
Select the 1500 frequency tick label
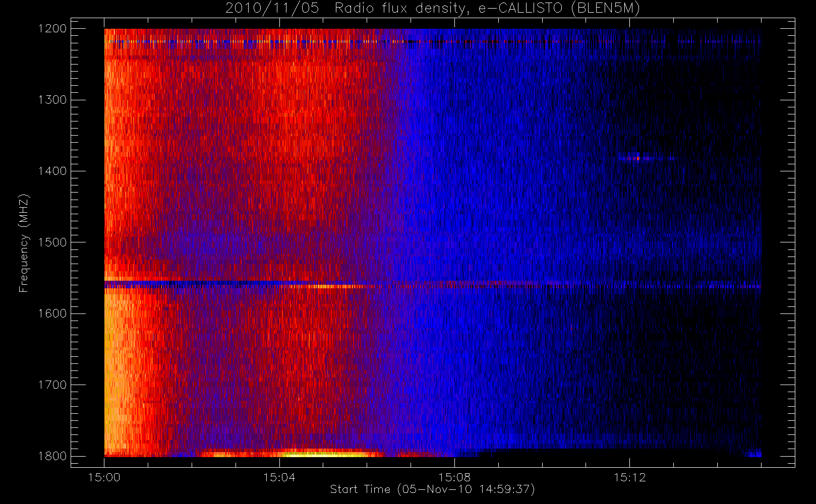52,242
